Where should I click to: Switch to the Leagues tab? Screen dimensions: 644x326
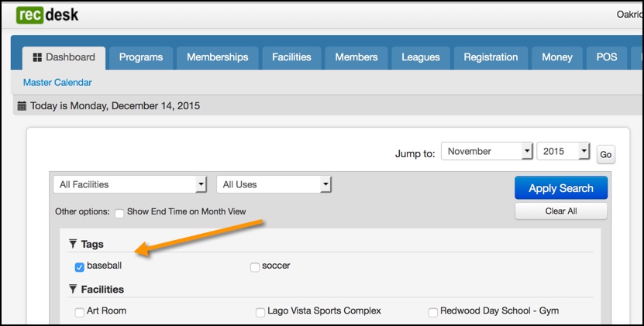(421, 57)
